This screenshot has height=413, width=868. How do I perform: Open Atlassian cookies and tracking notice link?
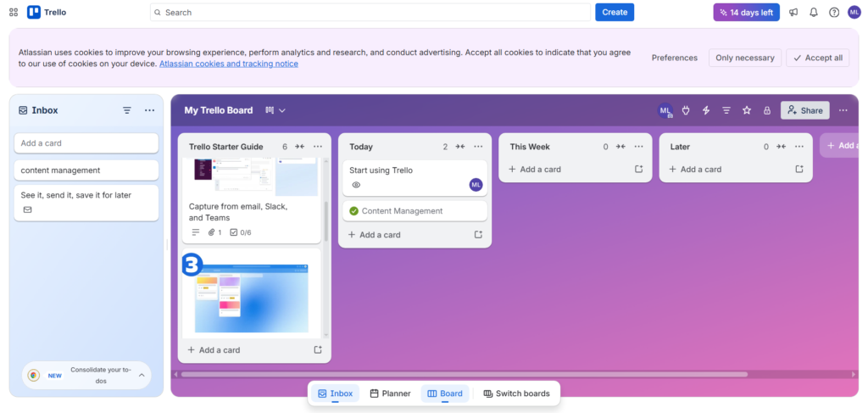click(229, 64)
